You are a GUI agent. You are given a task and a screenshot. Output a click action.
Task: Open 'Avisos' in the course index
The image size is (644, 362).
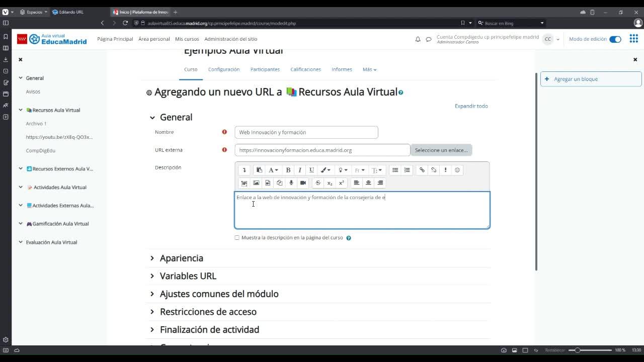(33, 92)
